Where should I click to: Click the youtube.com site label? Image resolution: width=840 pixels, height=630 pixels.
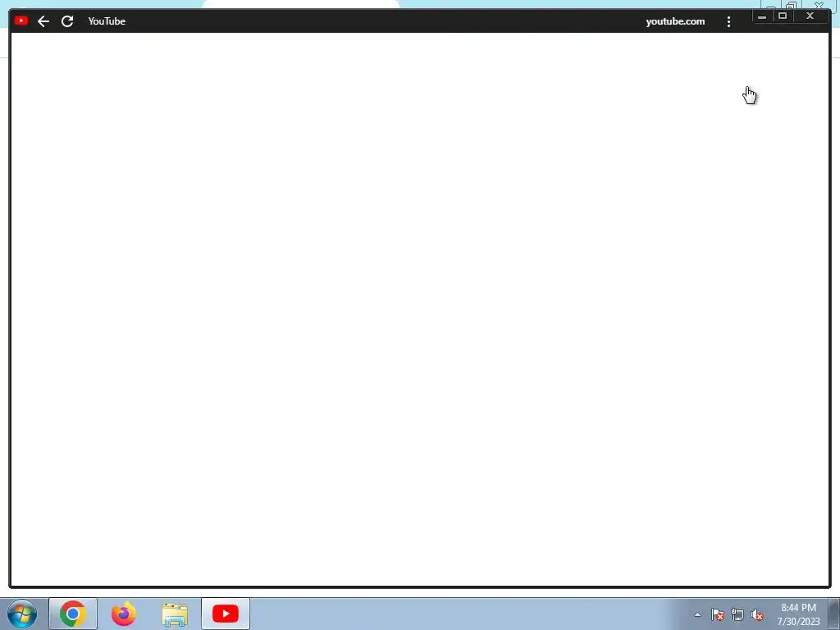pyautogui.click(x=675, y=21)
